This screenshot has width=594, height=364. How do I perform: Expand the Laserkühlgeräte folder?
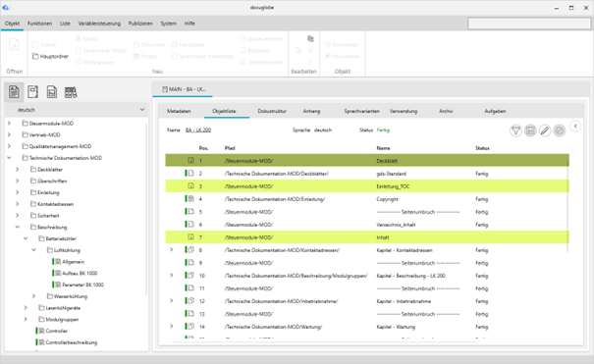26,308
